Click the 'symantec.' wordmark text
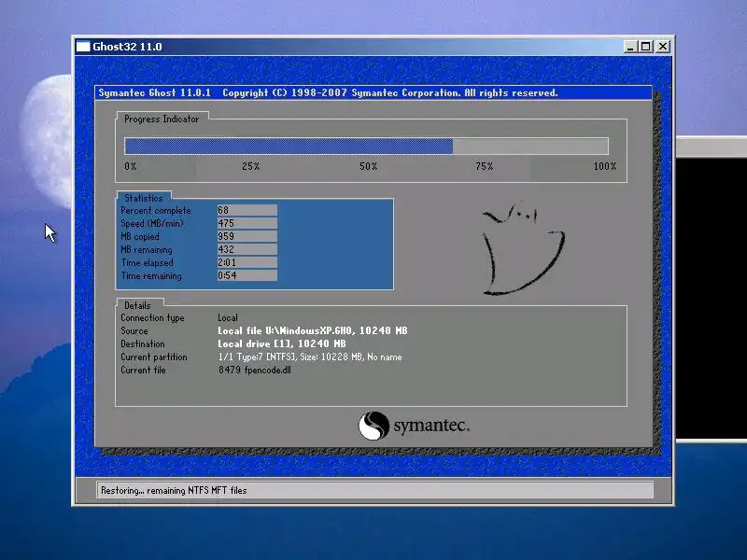This screenshot has height=560, width=747. pyautogui.click(x=431, y=426)
